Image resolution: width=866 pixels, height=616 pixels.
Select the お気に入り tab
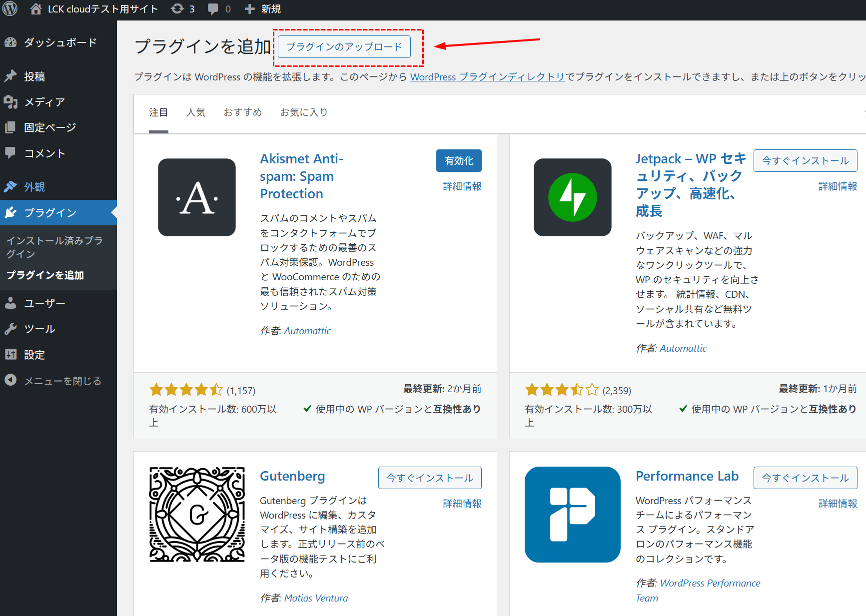pyautogui.click(x=304, y=112)
